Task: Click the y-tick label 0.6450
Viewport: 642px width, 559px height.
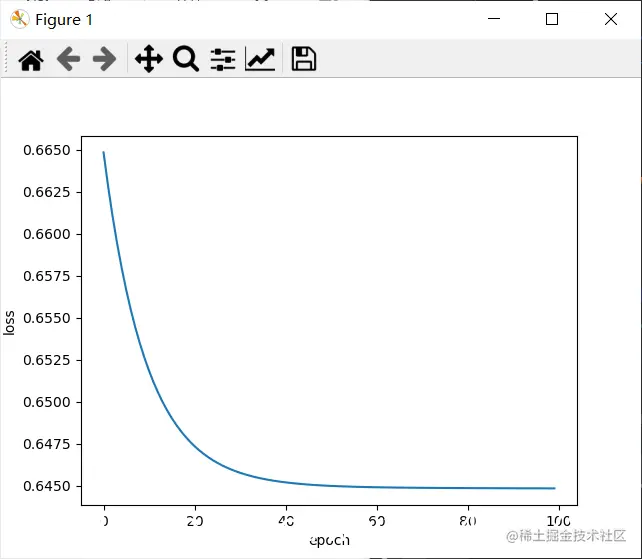Action: [47, 486]
